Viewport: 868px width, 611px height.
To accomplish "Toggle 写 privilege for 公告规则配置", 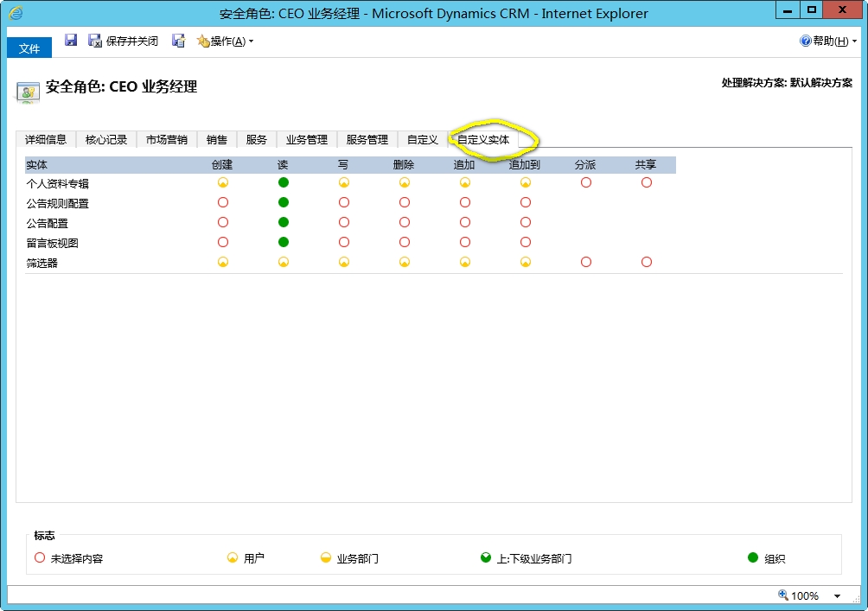I will (344, 202).
